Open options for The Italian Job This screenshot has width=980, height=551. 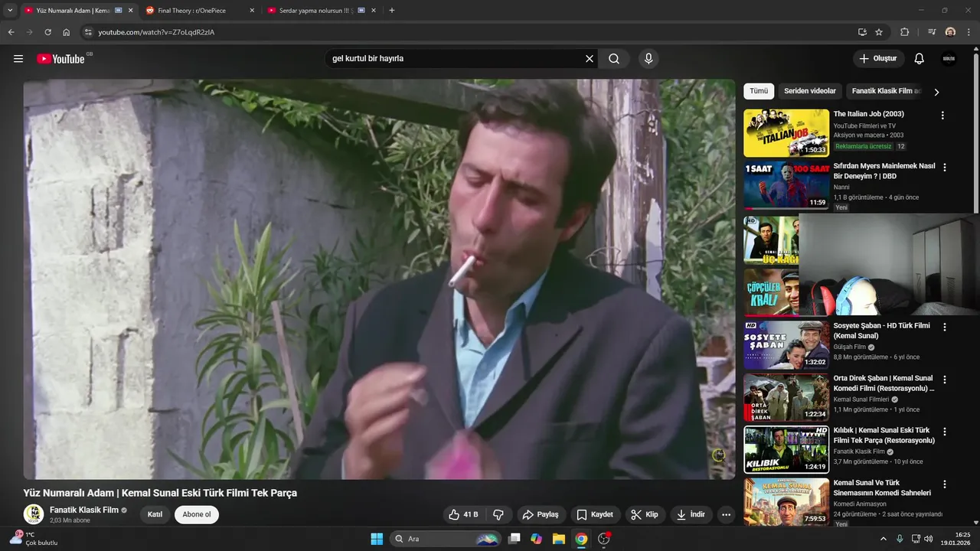pos(942,116)
